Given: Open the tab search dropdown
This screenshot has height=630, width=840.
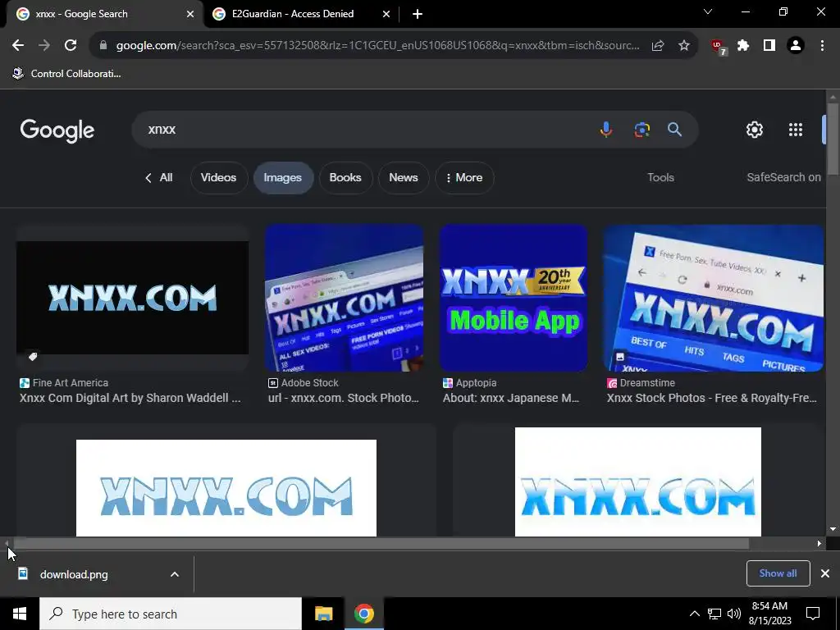Looking at the screenshot, I should click(x=708, y=11).
